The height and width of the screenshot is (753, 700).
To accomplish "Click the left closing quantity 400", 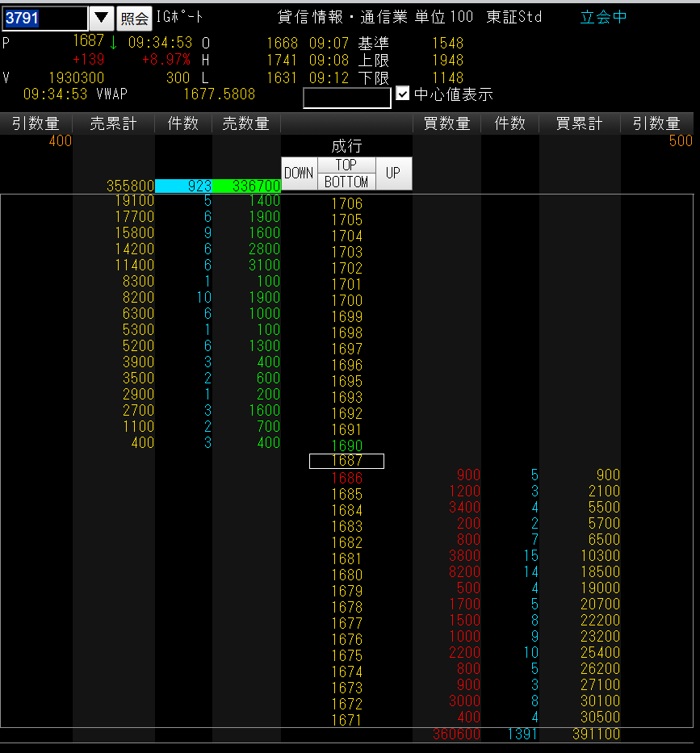I will click(60, 140).
